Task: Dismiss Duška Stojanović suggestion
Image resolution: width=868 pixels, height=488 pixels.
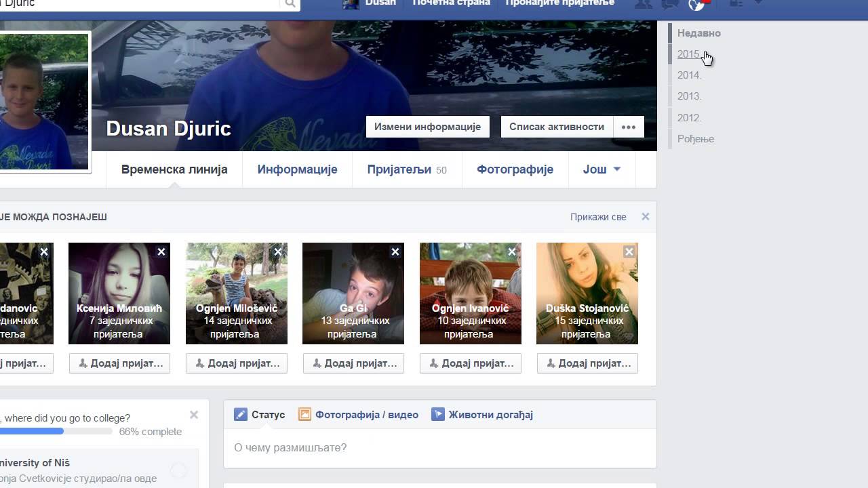Action: point(629,252)
